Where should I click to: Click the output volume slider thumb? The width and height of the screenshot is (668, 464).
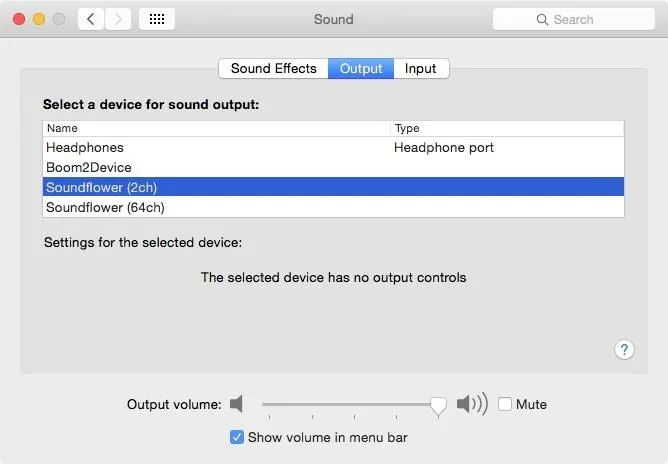(438, 406)
